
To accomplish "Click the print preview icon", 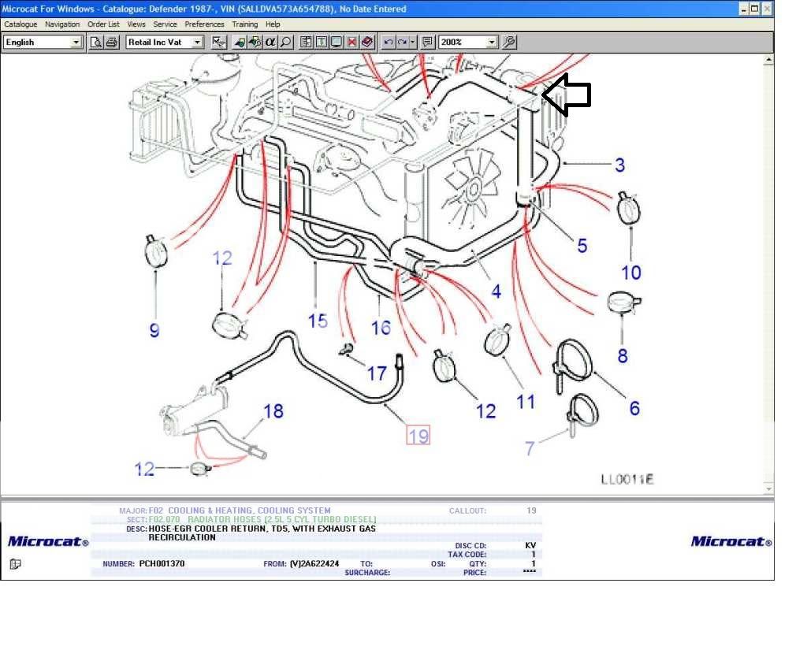I will 95,43.
